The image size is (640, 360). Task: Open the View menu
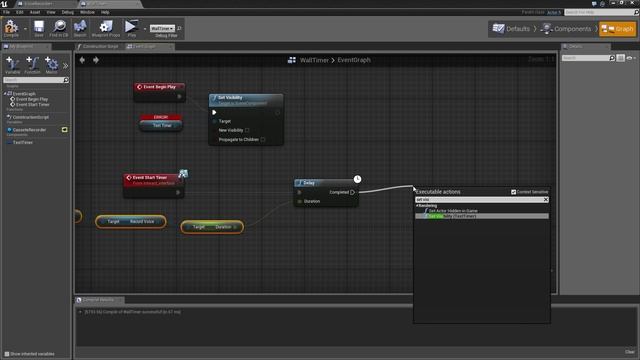click(x=51, y=12)
